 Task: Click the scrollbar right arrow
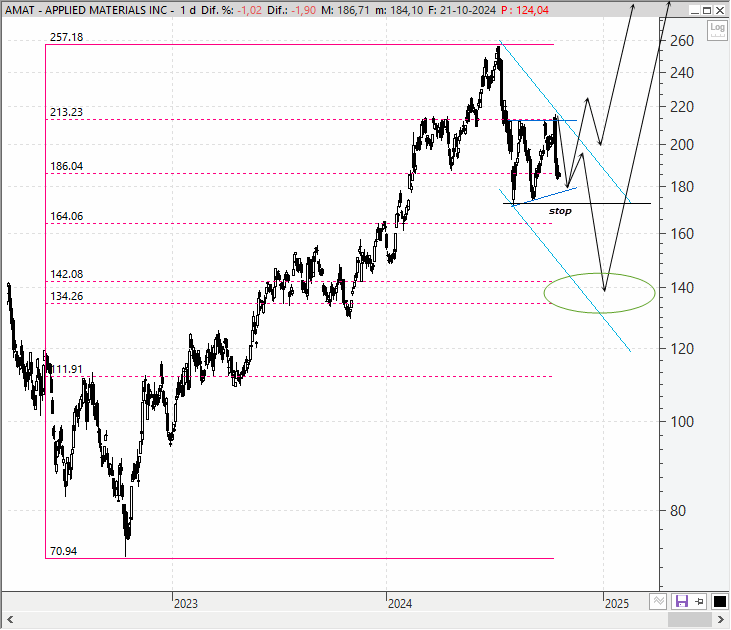[721, 620]
